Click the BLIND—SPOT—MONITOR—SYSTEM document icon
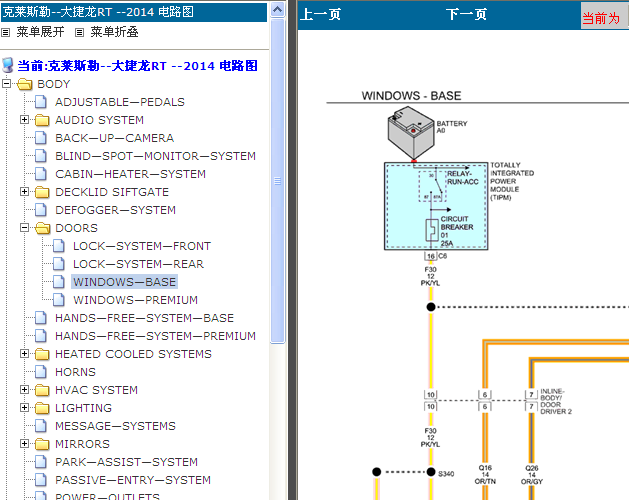629x500 pixels. click(41, 156)
